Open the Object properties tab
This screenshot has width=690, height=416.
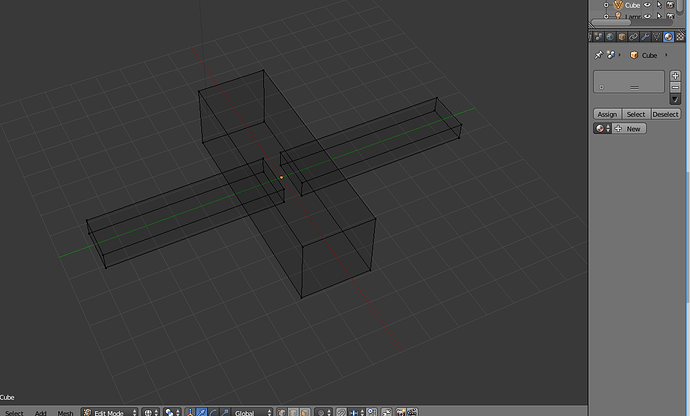(x=622, y=37)
